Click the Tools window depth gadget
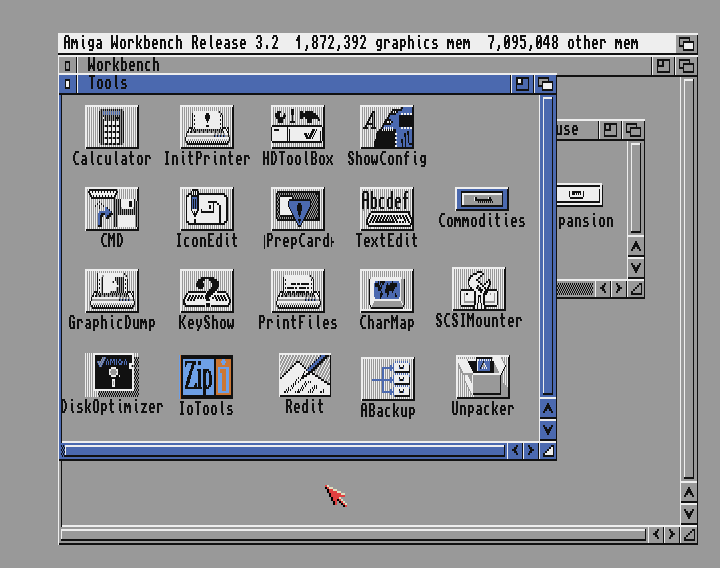This screenshot has width=720, height=568. [x=545, y=84]
